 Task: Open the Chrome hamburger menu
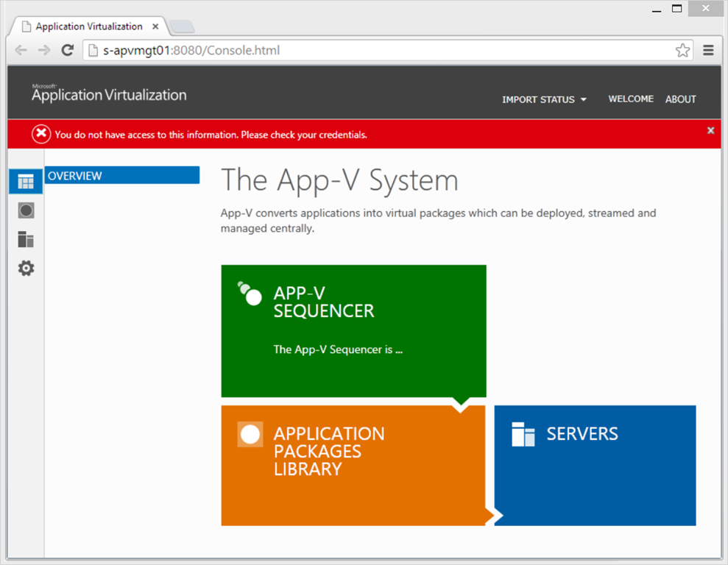tap(708, 50)
